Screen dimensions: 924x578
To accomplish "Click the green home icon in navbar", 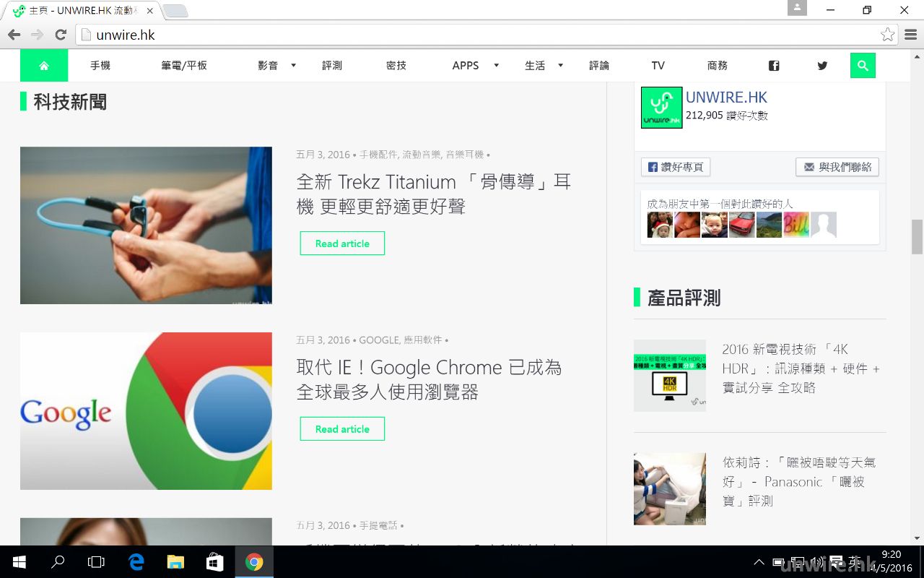I will pos(44,66).
